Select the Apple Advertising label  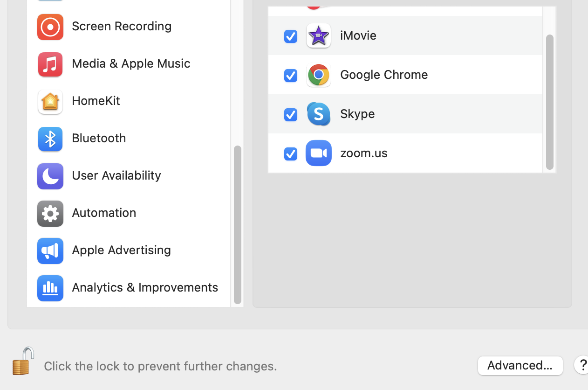(x=121, y=250)
